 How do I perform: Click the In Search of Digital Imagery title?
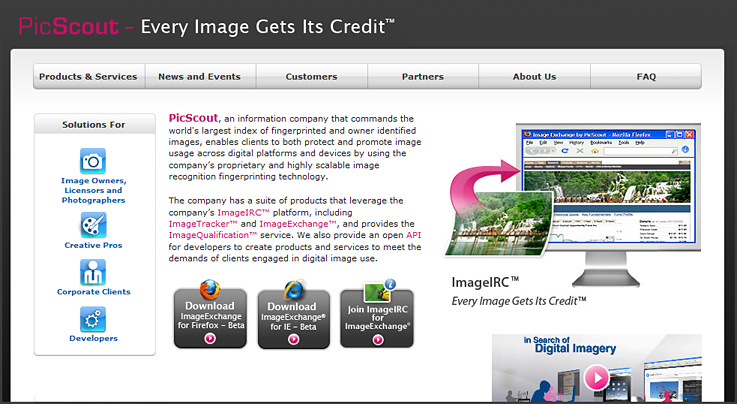click(x=570, y=345)
